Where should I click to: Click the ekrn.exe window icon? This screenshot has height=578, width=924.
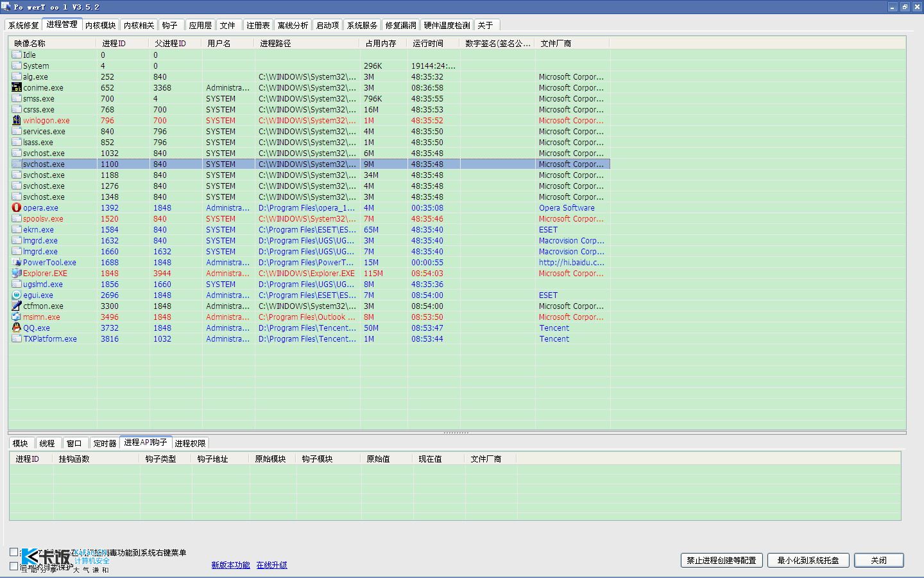click(17, 229)
